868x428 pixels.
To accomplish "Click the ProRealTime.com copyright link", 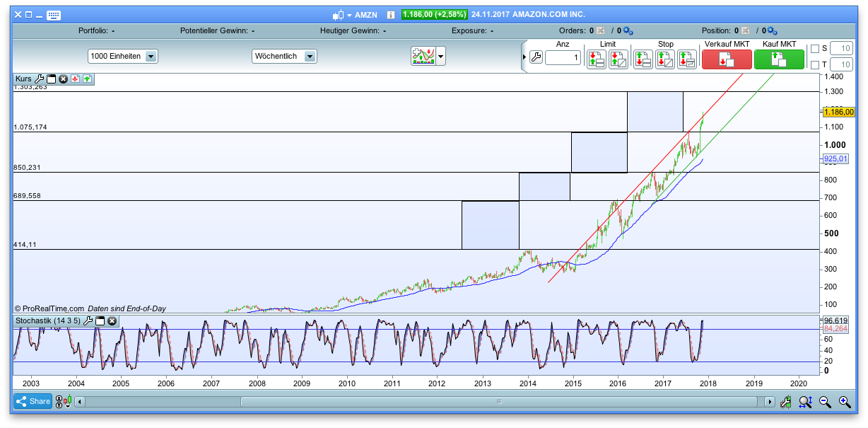I will (x=49, y=308).
